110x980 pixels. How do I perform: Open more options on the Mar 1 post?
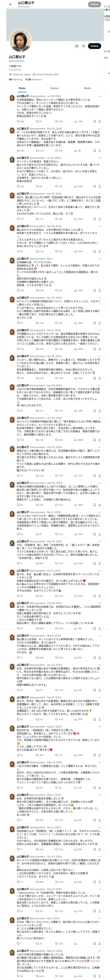point(99,259)
